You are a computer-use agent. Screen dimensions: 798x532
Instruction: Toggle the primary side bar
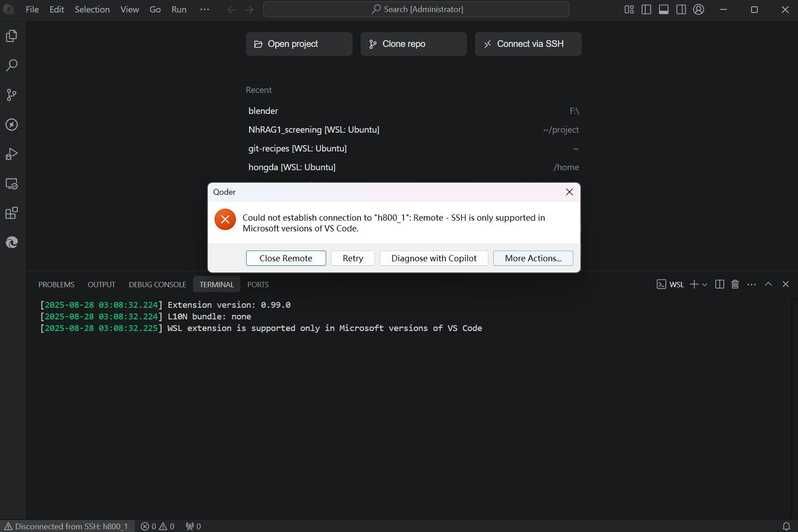click(x=646, y=9)
